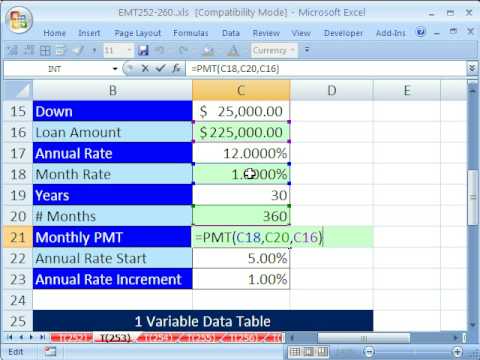Open the Data ribbon tab
This screenshot has height=360, width=480.
tap(231, 33)
